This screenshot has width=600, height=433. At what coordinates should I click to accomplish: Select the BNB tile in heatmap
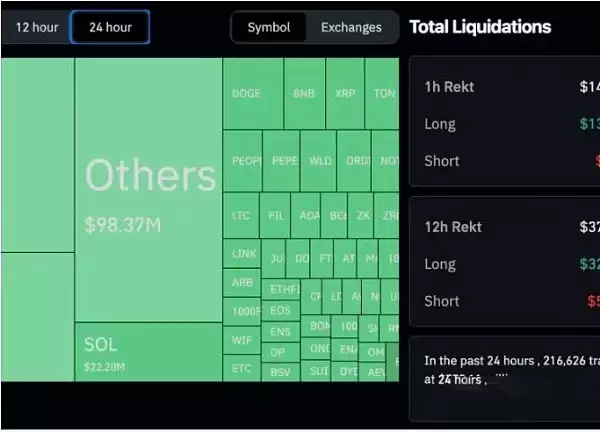304,94
